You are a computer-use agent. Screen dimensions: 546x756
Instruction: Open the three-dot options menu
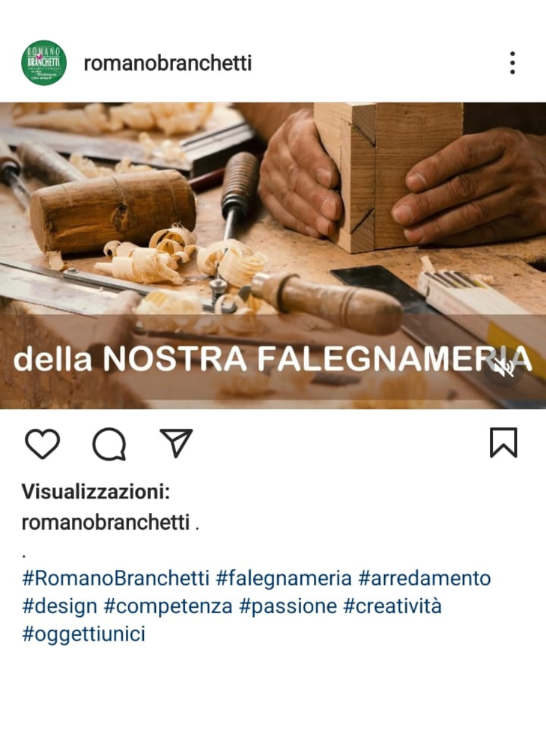512,63
